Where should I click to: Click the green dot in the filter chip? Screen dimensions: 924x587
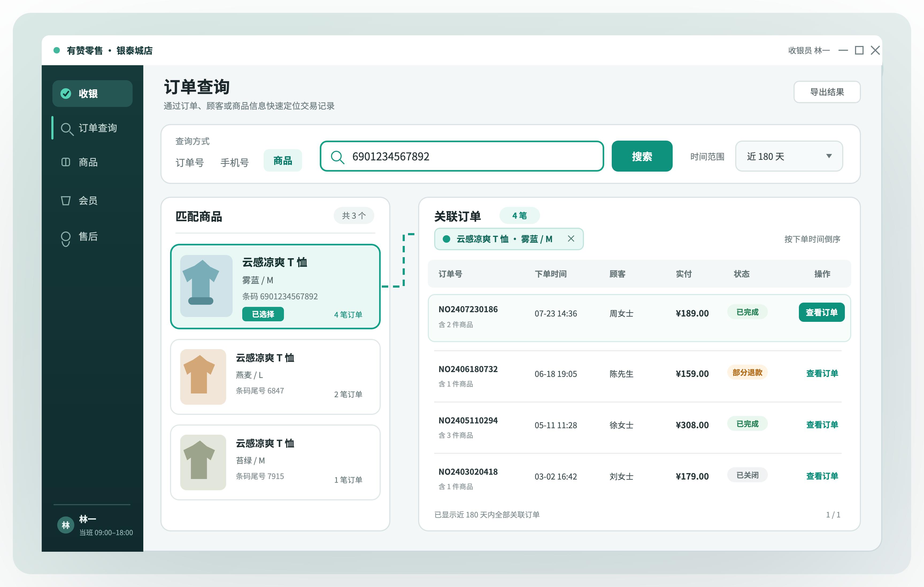pyautogui.click(x=446, y=239)
